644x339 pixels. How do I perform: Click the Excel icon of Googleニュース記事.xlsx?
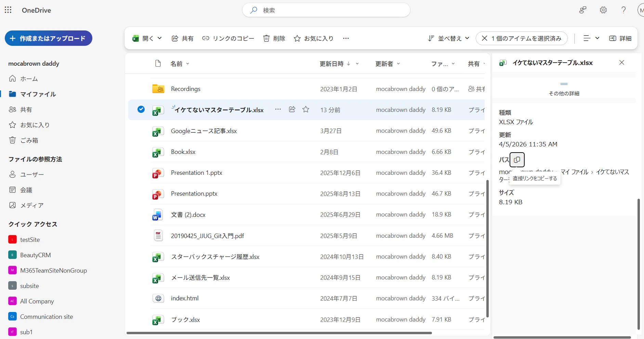pyautogui.click(x=158, y=131)
